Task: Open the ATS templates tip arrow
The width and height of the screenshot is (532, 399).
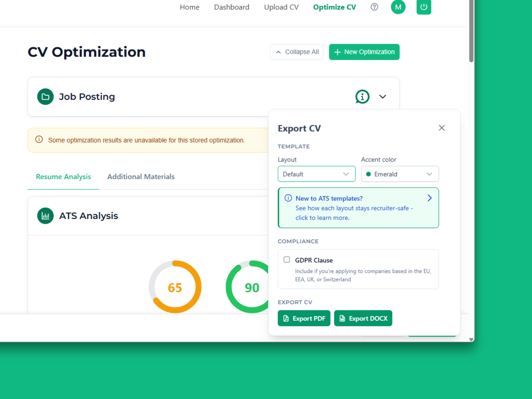Action: (x=430, y=198)
